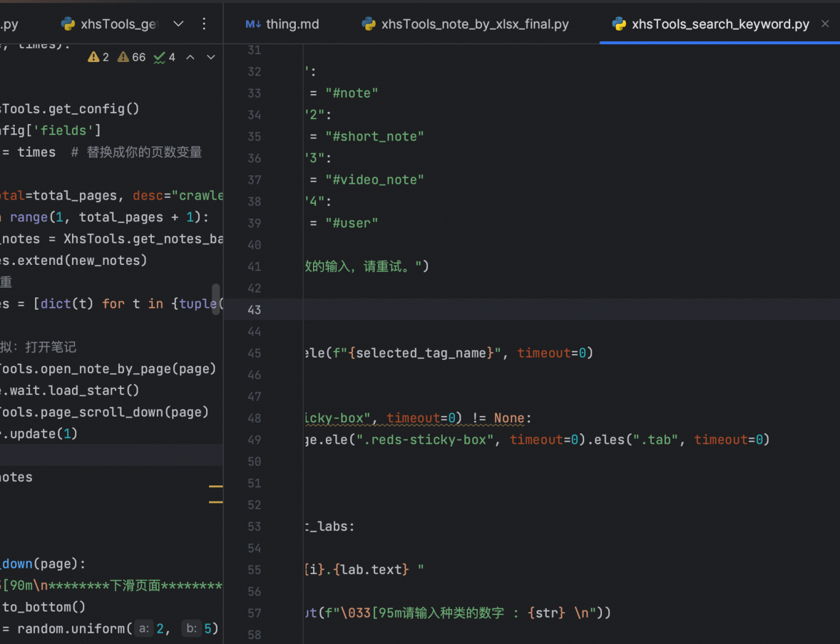This screenshot has height=644, width=840.
Task: Switch to the thing.md tab
Action: pyautogui.click(x=282, y=24)
